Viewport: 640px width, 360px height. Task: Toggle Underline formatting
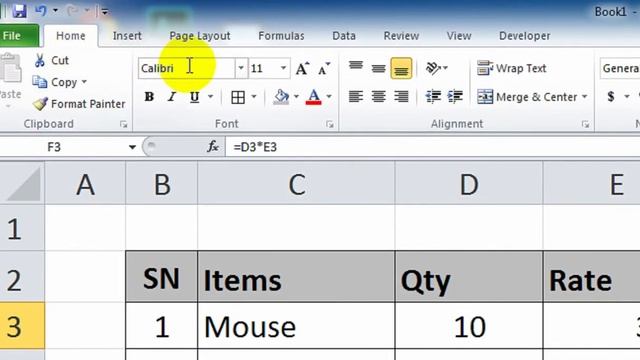point(195,97)
